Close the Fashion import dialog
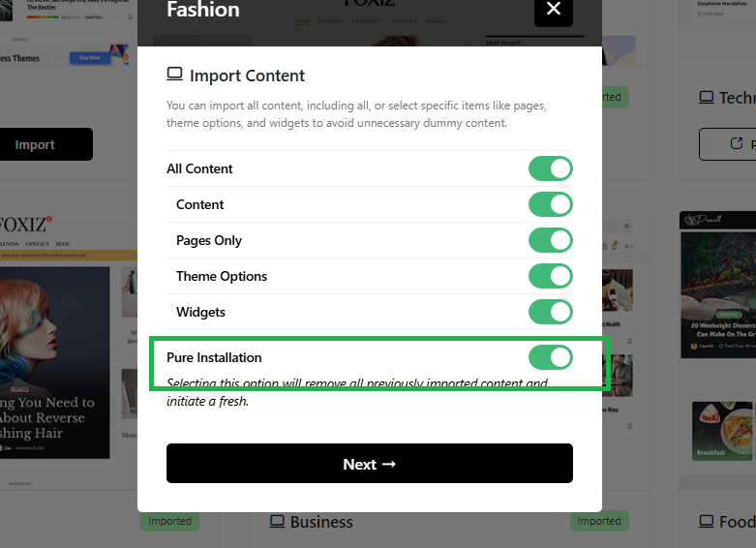 [553, 10]
